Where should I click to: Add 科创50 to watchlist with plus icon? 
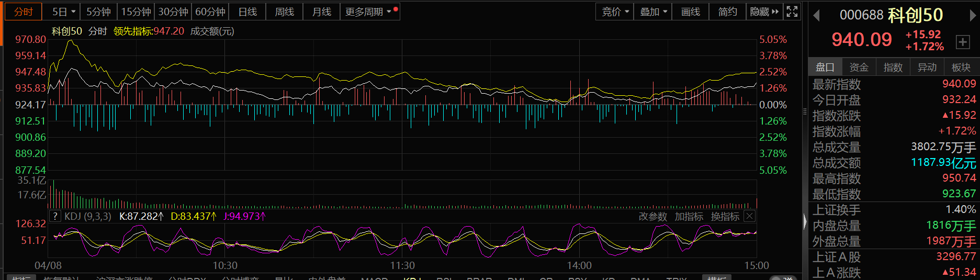pos(963,42)
